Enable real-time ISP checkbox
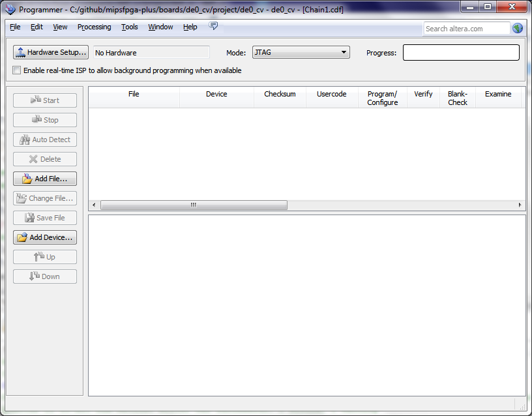Viewport: 532px width, 416px height. pyautogui.click(x=16, y=70)
